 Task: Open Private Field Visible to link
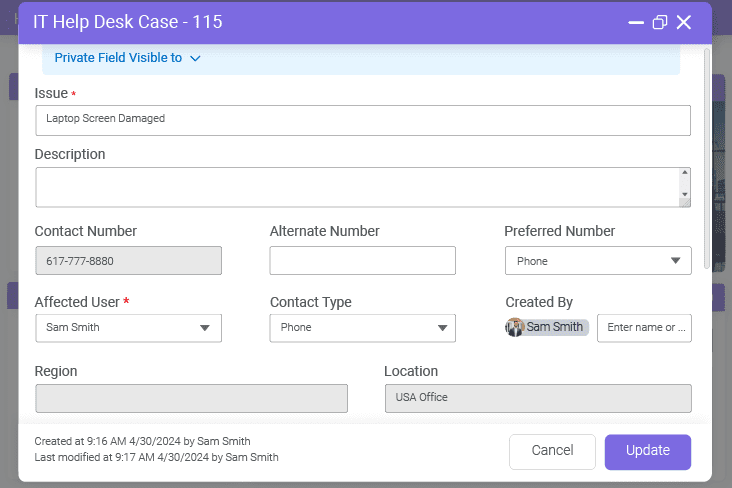coord(118,57)
